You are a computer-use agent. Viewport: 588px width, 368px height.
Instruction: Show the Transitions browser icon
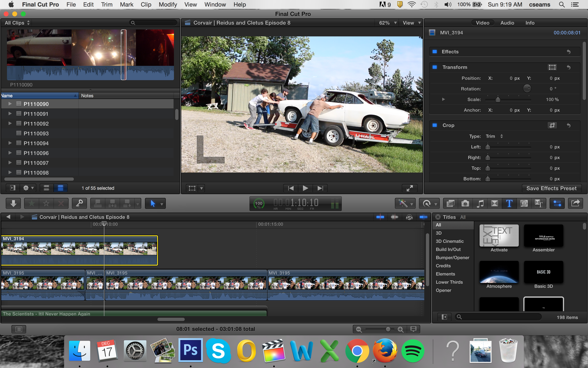(494, 203)
